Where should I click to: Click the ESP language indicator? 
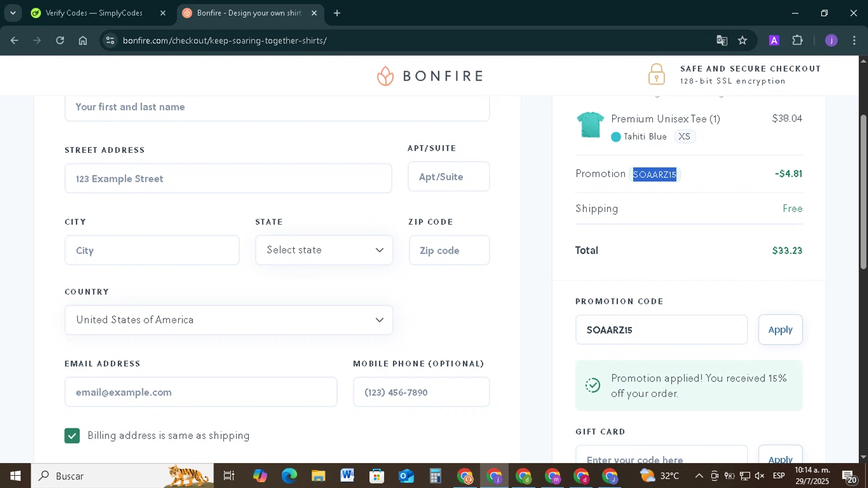click(779, 476)
